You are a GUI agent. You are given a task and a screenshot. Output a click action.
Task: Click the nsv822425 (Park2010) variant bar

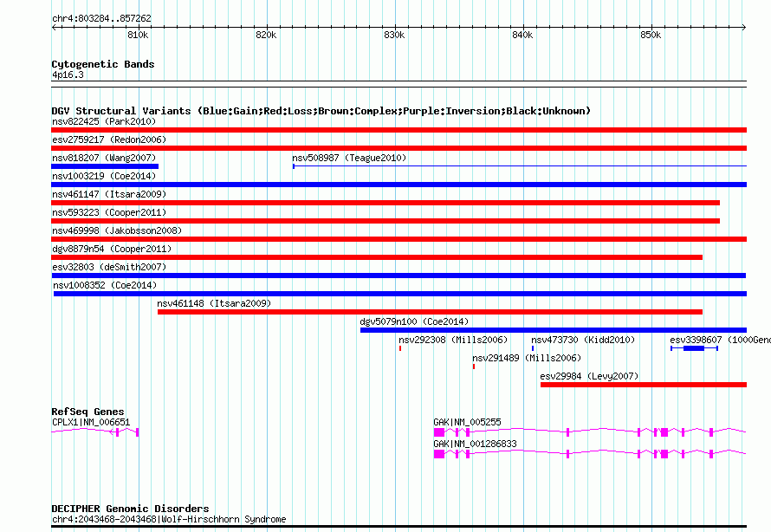[x=398, y=130]
